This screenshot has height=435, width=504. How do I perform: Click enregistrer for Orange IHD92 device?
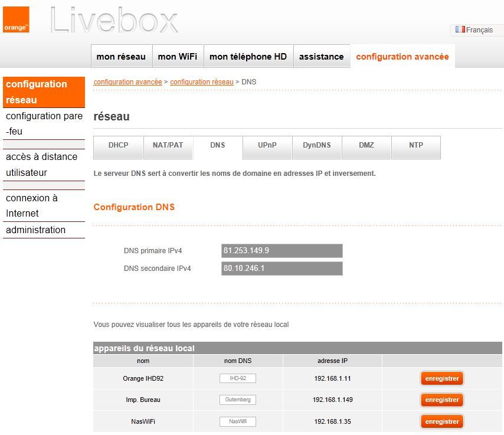441,378
